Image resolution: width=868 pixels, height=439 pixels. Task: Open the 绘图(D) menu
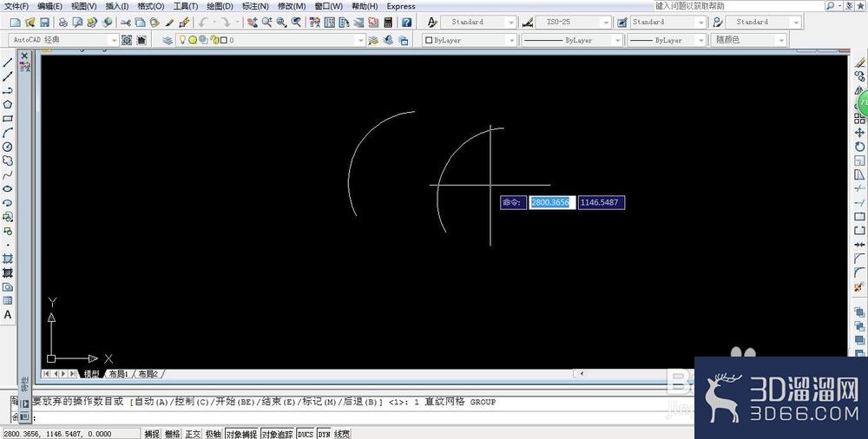click(x=220, y=6)
